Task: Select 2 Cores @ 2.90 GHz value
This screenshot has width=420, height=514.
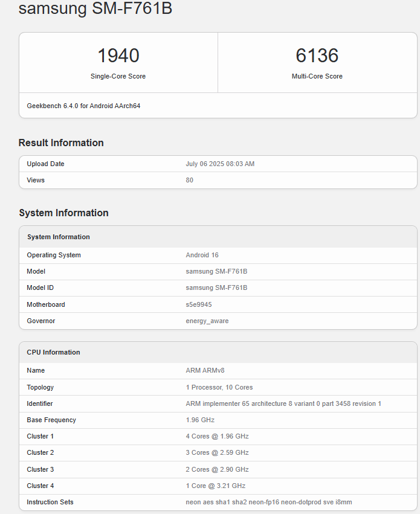Action: tap(218, 469)
